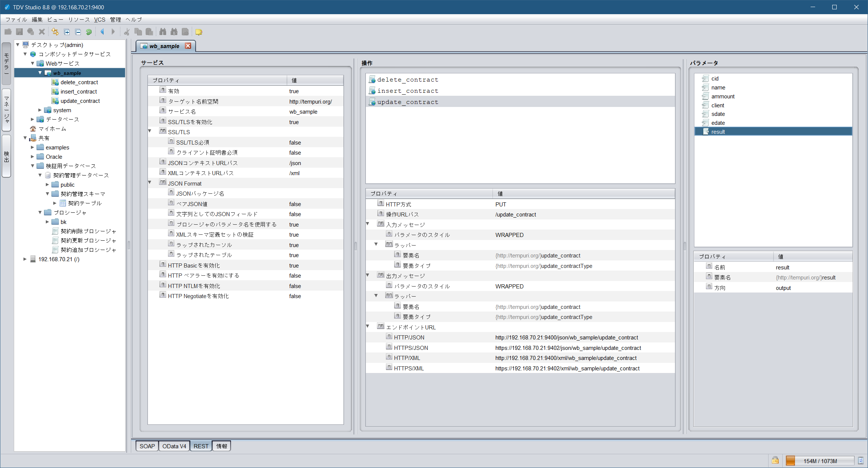
Task: Click the copy toolbar icon
Action: 138,32
